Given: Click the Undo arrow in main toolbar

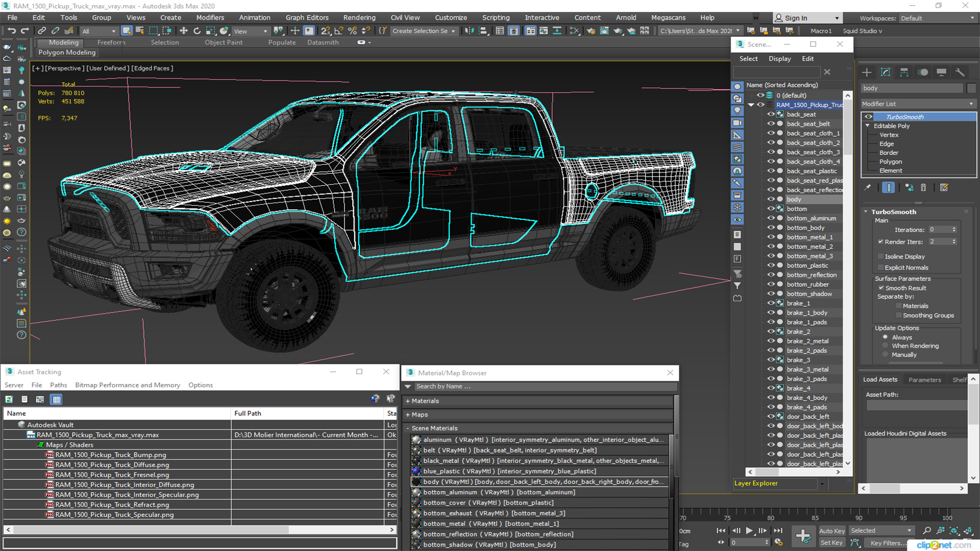Looking at the screenshot, I should click(11, 31).
